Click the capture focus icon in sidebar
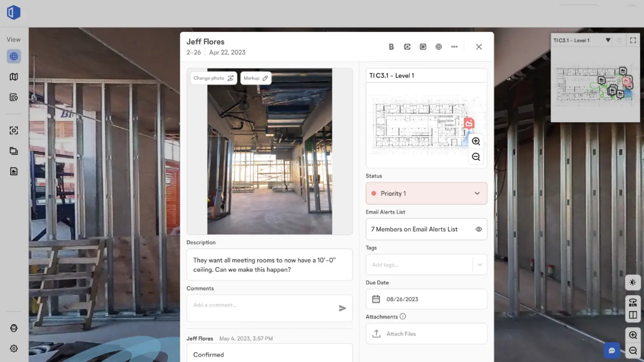 click(14, 130)
